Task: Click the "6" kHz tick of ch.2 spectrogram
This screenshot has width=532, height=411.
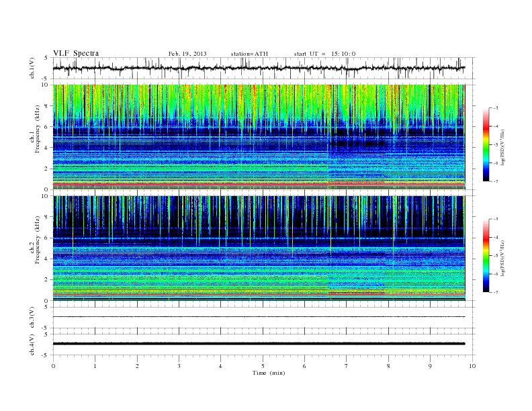Action: pos(47,238)
